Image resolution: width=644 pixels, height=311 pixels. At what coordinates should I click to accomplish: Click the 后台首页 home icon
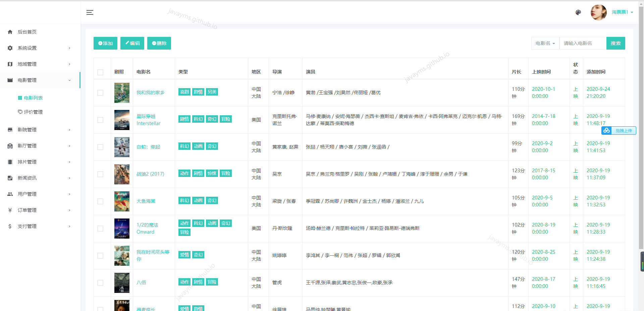tap(10, 32)
